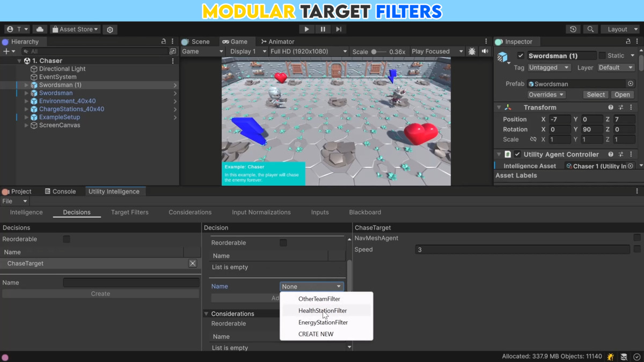Mute audio in the Game view
This screenshot has height=362, width=644.
point(485,51)
